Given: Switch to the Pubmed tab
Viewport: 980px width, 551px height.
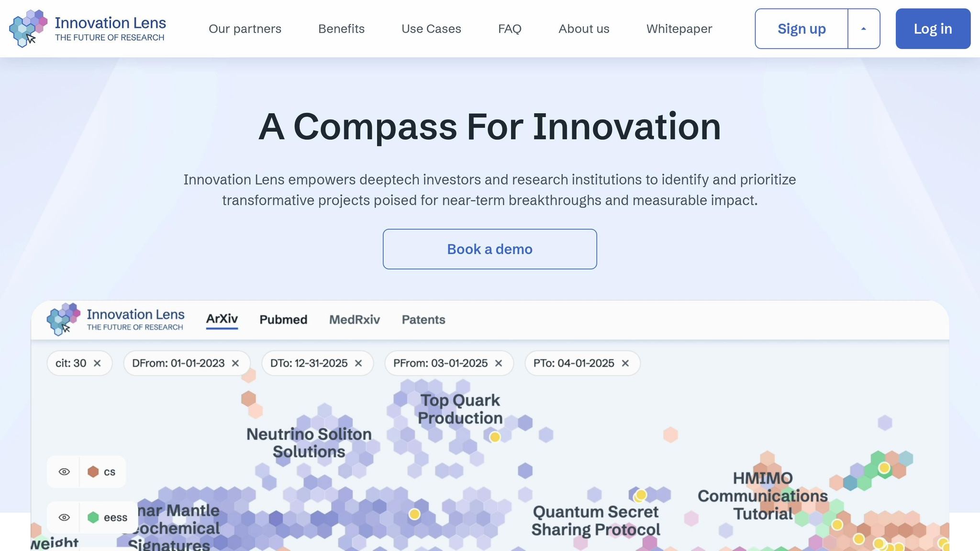Looking at the screenshot, I should (283, 320).
